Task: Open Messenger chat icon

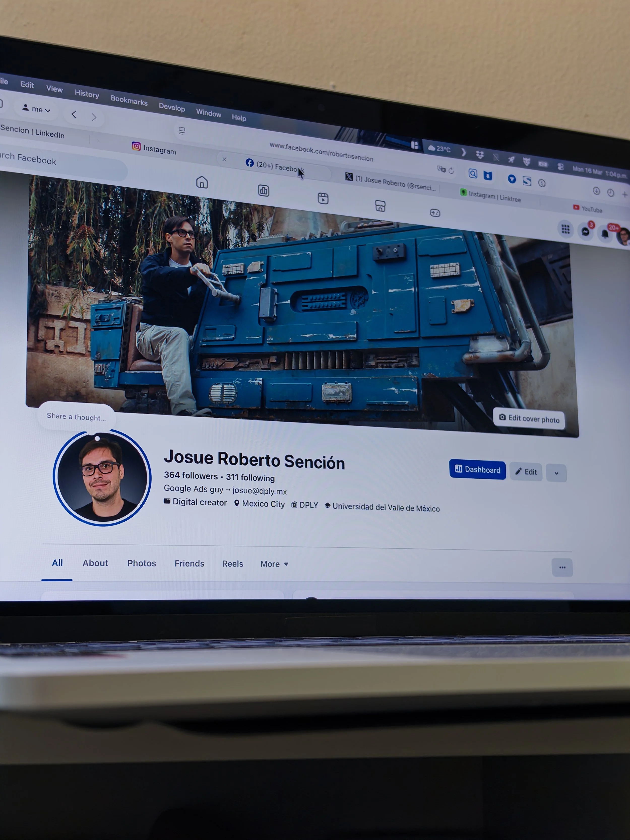Action: coord(585,232)
